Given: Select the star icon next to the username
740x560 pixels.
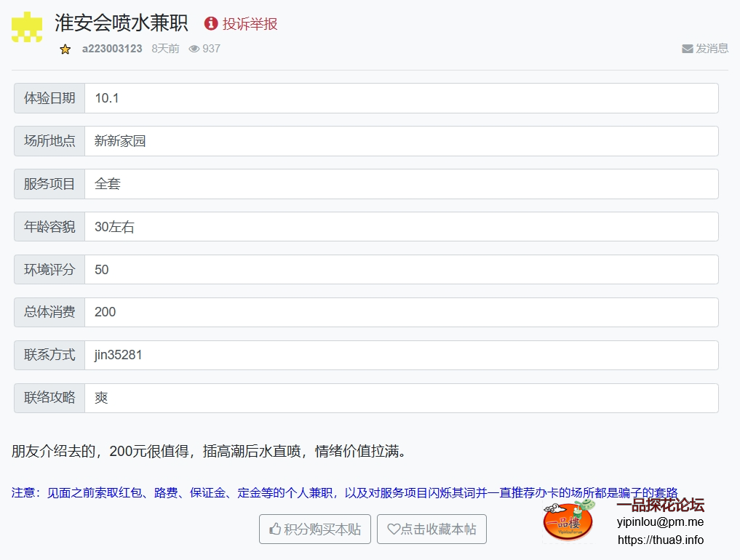Looking at the screenshot, I should click(65, 49).
